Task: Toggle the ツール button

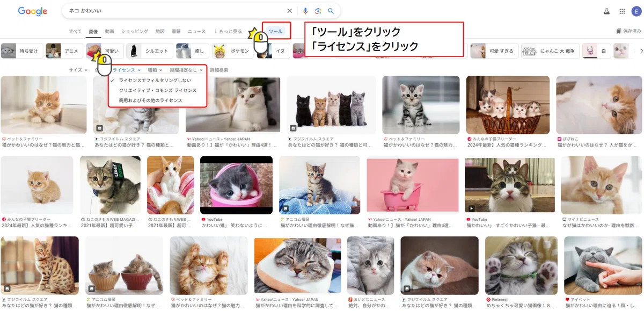Action: click(275, 32)
